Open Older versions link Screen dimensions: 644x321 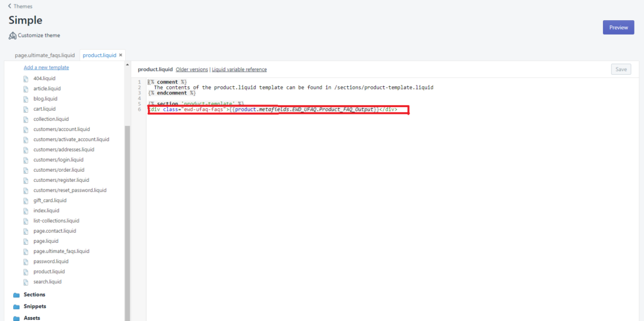pos(192,69)
